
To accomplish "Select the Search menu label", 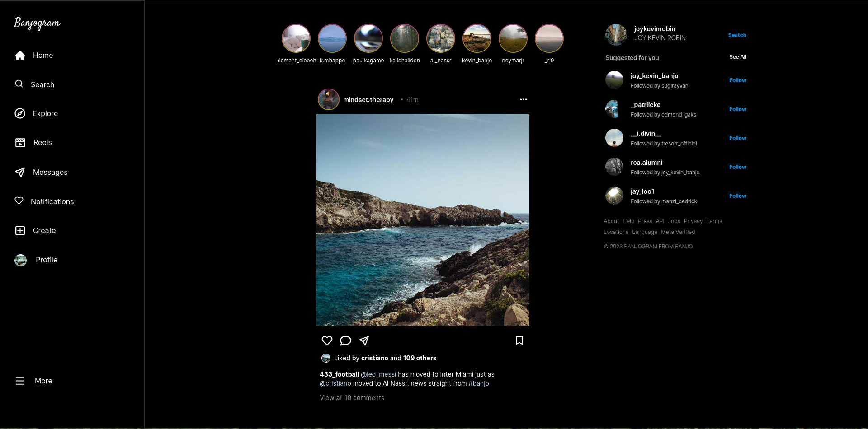I will pyautogui.click(x=42, y=84).
